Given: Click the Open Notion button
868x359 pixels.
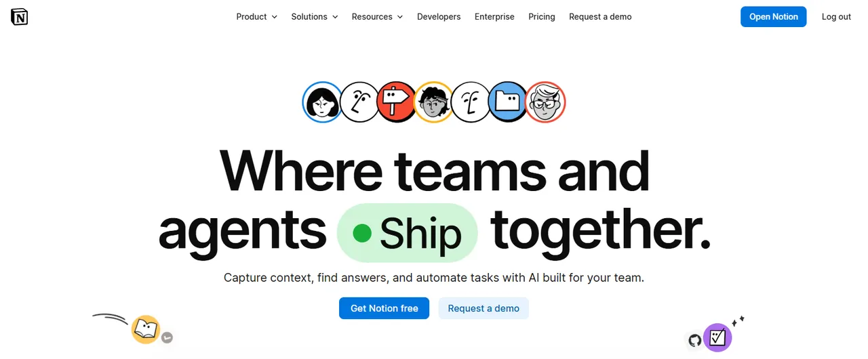Looking at the screenshot, I should (x=773, y=17).
